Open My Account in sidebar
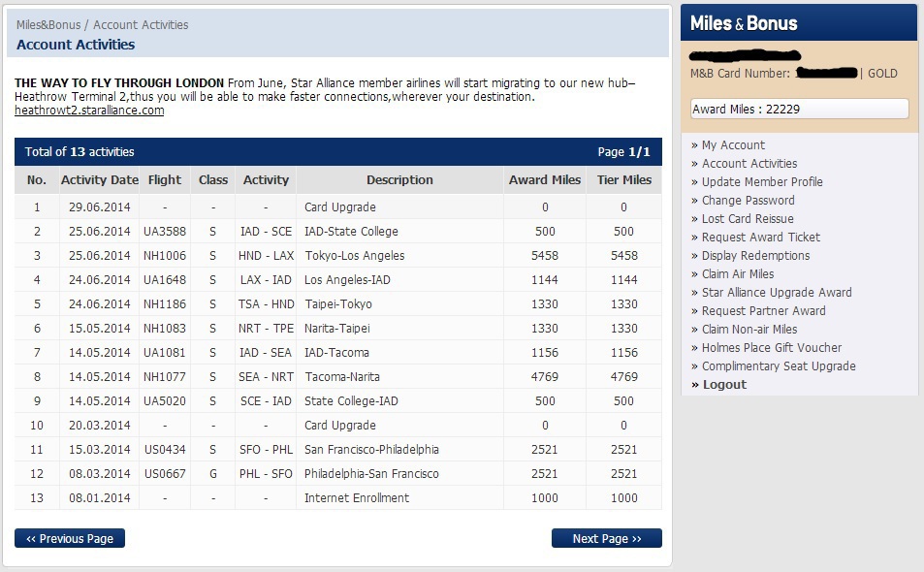924x572 pixels. point(733,144)
